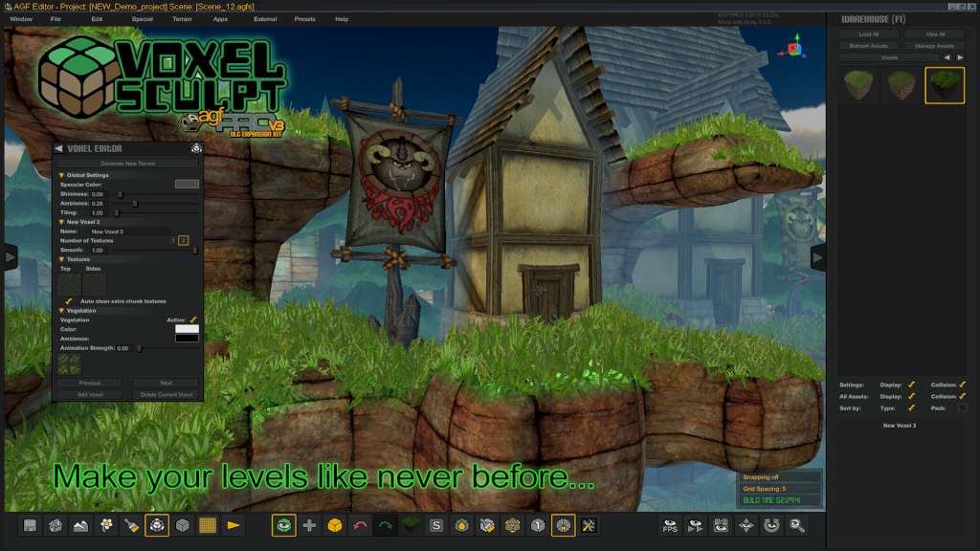Enable FPS camera mode icon

tap(670, 525)
